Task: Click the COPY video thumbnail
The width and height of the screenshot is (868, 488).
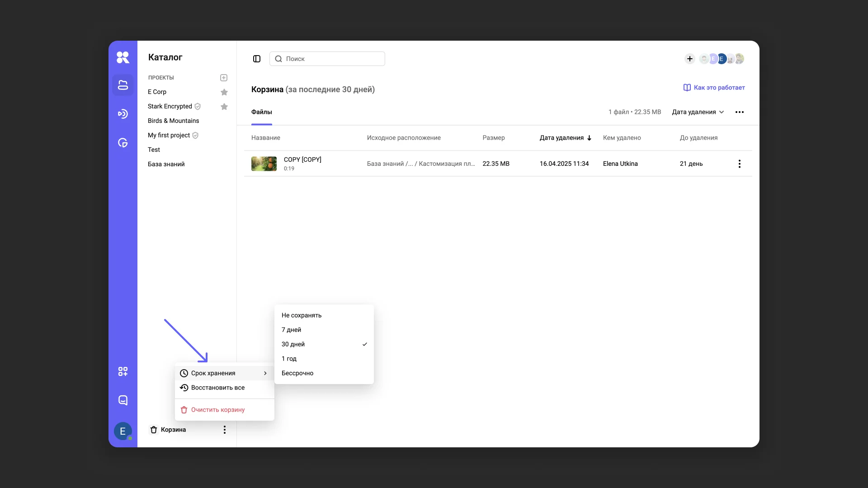Action: [x=264, y=164]
